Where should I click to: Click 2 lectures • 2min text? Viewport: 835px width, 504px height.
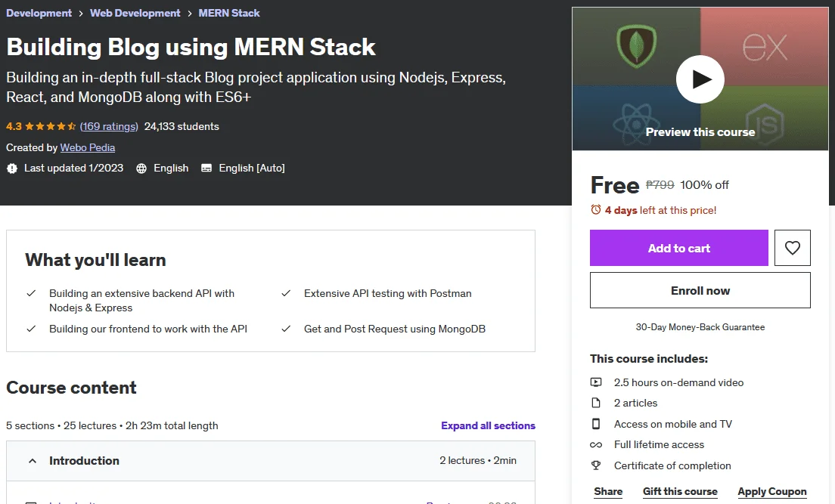(x=478, y=460)
